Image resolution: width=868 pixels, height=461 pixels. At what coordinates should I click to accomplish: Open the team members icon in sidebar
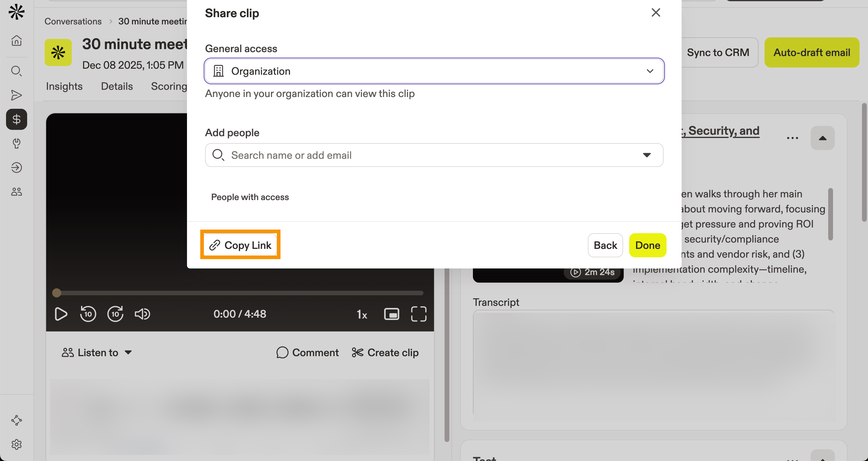16,191
